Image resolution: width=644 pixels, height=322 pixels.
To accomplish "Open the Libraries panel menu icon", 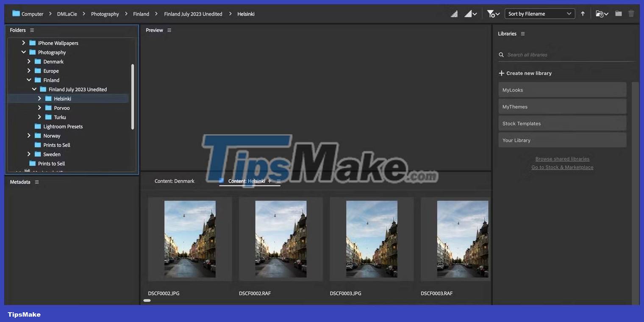I will point(523,33).
